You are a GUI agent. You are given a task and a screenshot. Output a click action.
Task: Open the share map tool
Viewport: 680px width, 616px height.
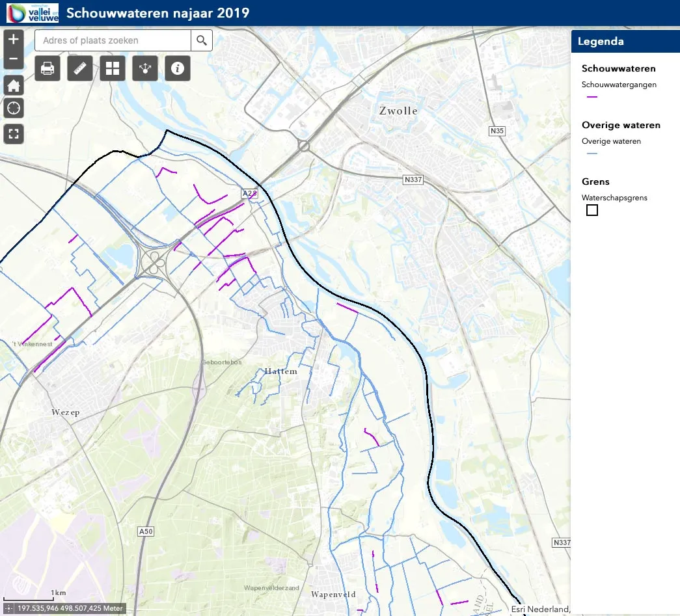(x=145, y=68)
